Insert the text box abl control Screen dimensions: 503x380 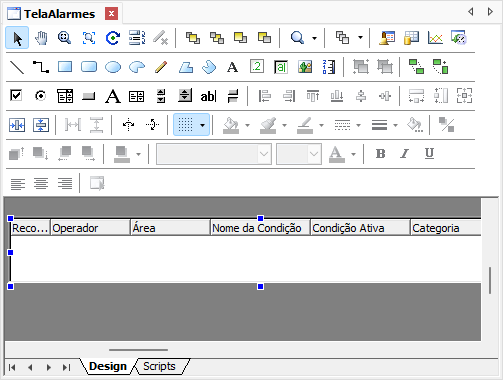(x=208, y=96)
